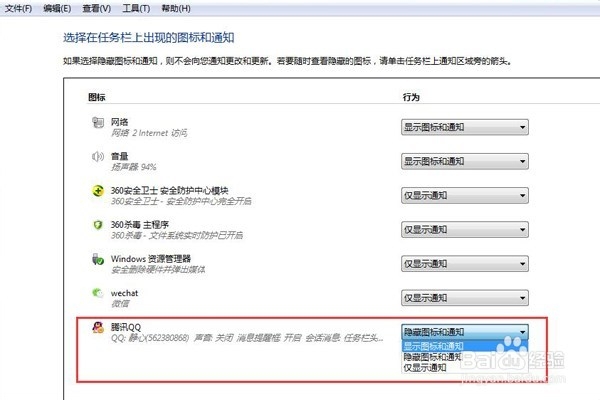
Task: Open the 编辑(E) menu
Action: 57,8
